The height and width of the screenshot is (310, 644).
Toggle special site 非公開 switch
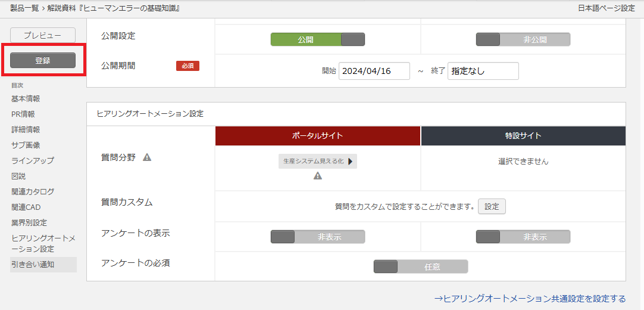click(x=523, y=39)
